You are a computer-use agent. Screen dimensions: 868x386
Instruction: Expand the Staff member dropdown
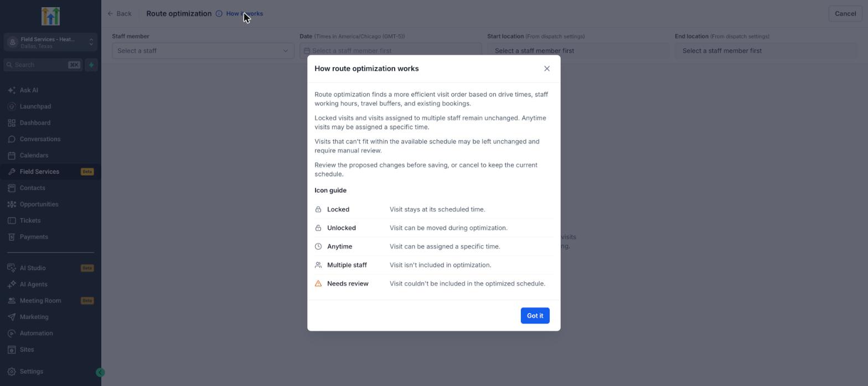(203, 51)
